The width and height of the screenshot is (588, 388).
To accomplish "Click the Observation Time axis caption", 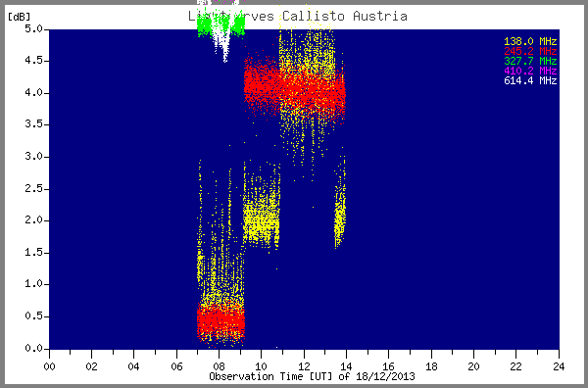I will pos(312,376).
